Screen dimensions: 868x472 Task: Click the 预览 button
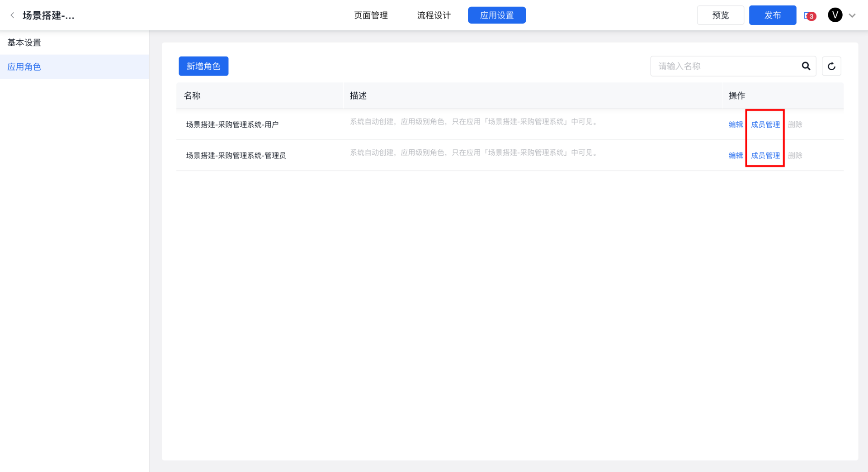tap(720, 15)
